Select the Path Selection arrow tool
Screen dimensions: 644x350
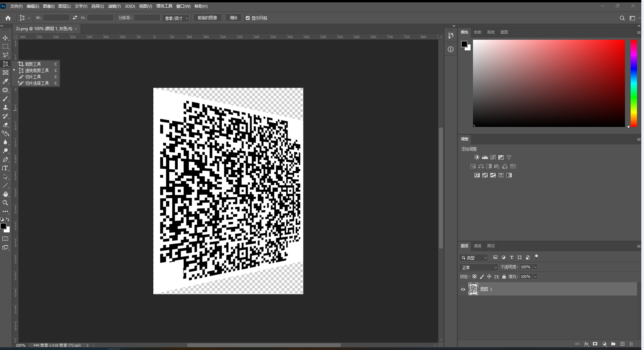[x=5, y=177]
